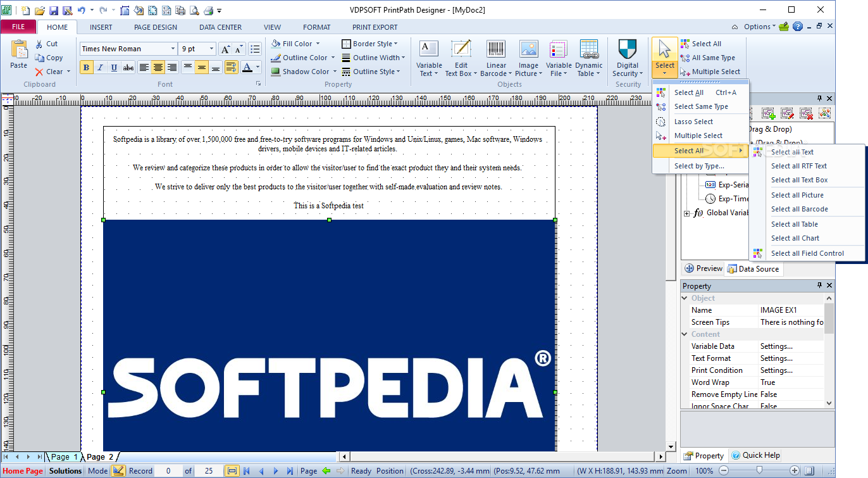Click the Copy icon in Clipboard
This screenshot has height=478, width=868.
click(x=39, y=58)
